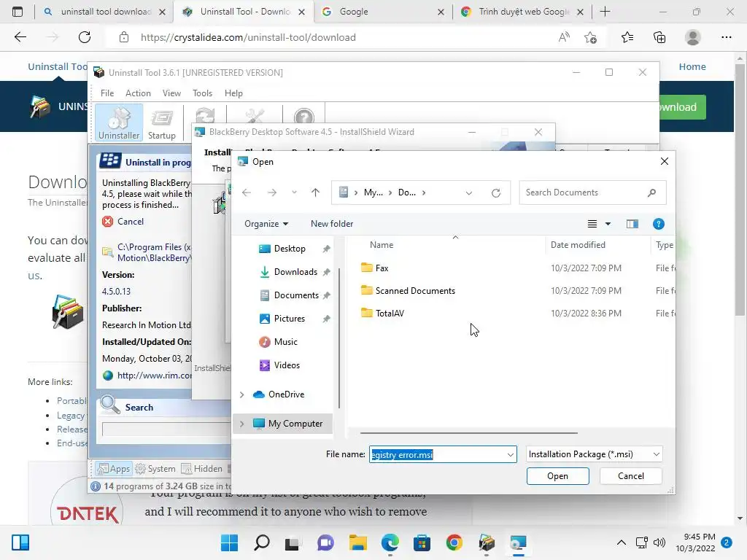Open Installation Package file type dropdown
Screen dimensions: 747x560
(594, 454)
